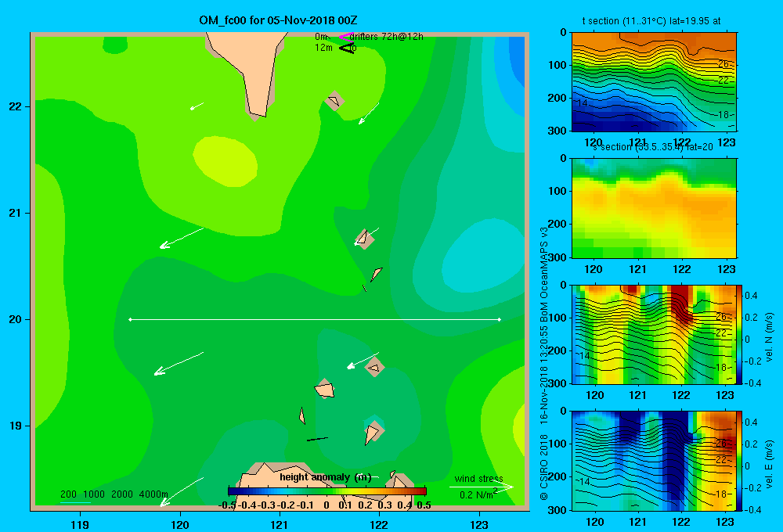Click the 0.5 tick on the height anomaly bar
The width and height of the screenshot is (783, 532).
424,505
